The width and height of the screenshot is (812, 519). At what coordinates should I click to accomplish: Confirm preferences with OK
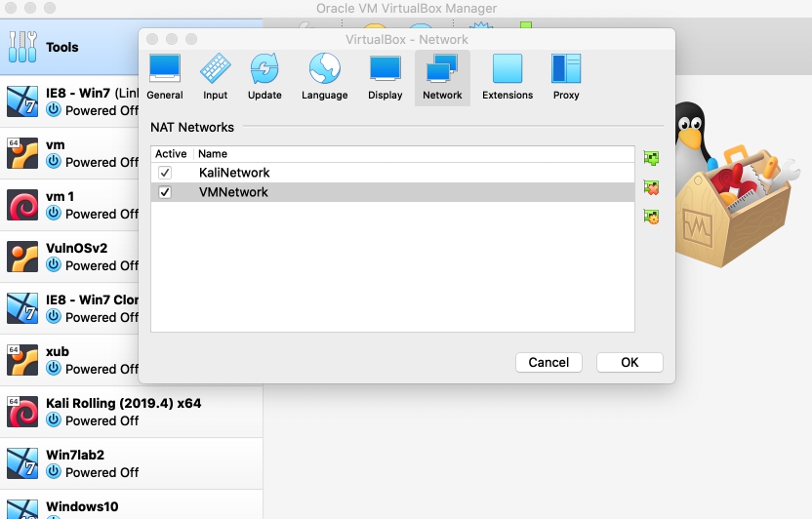pos(629,362)
